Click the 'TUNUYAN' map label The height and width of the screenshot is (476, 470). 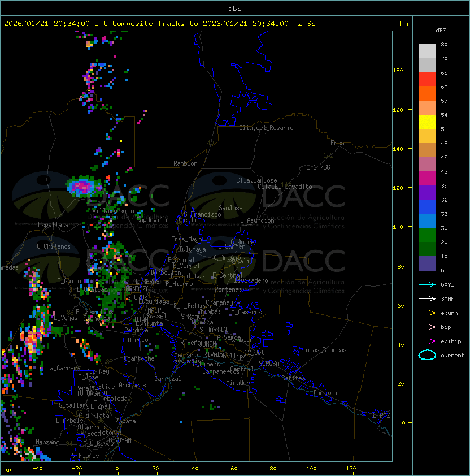click(120, 440)
